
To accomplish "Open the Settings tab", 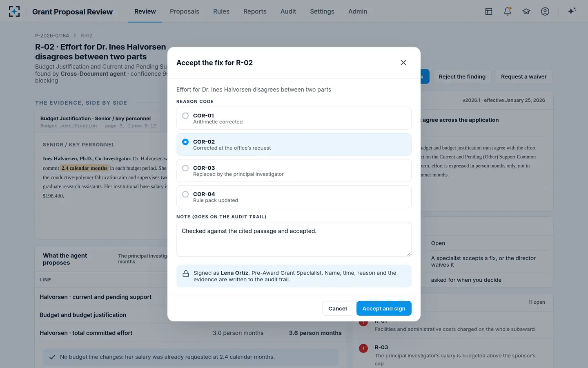I will point(322,11).
